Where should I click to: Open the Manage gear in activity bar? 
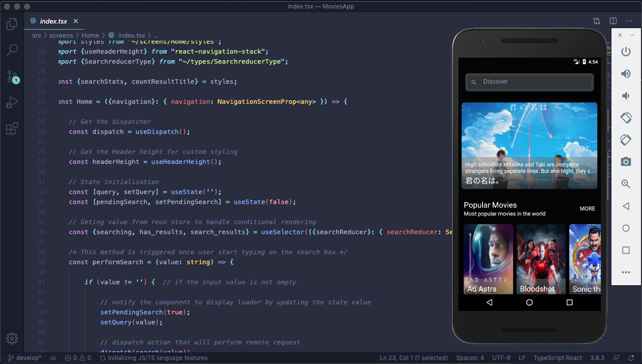[x=12, y=338]
